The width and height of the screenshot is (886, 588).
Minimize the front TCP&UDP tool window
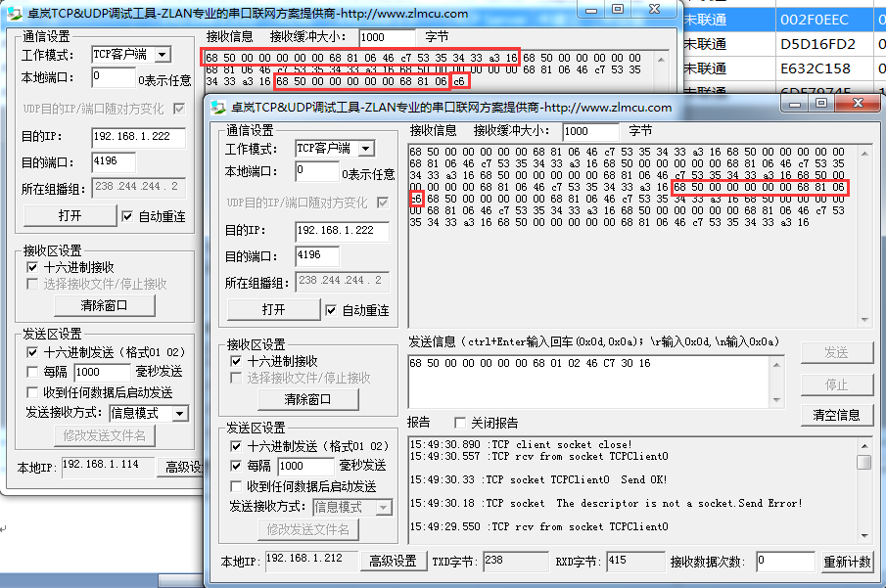[x=793, y=105]
